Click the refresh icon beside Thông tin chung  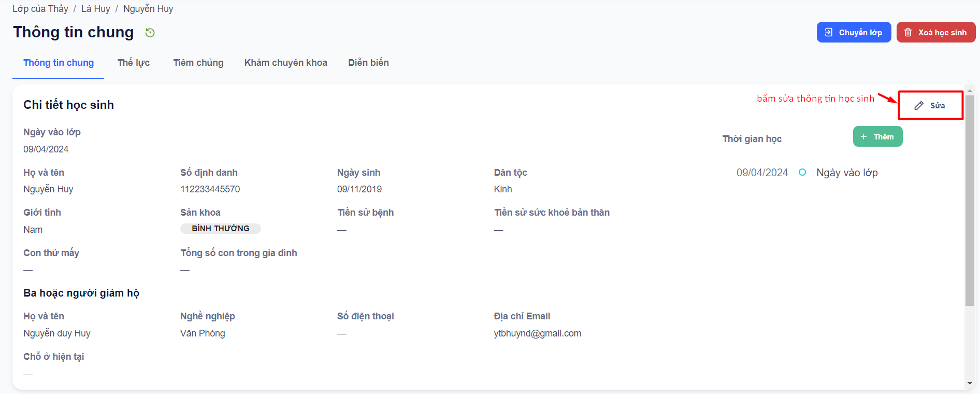(150, 33)
